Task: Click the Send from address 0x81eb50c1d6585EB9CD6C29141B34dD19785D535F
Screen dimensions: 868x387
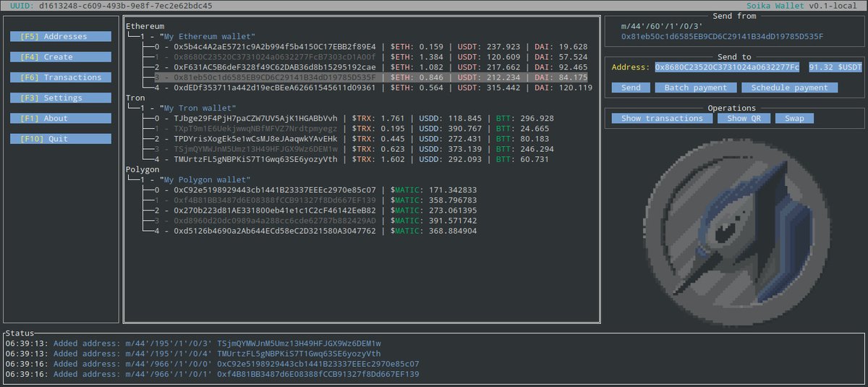Action: (x=722, y=36)
